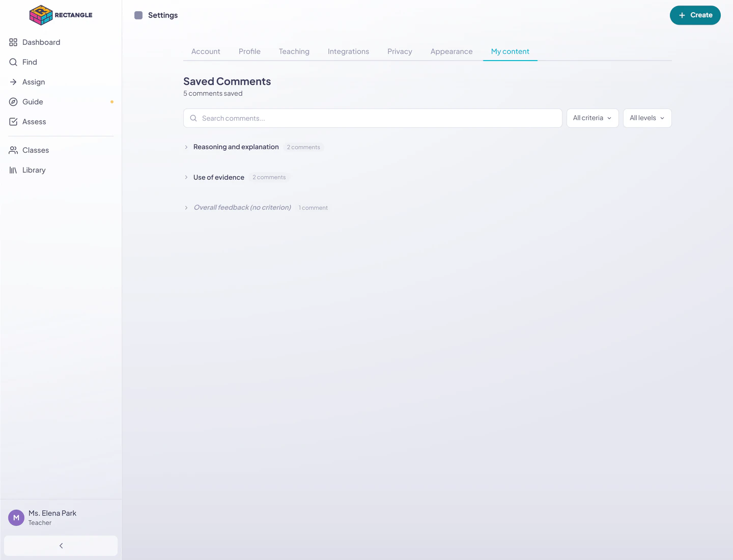Screen dimensions: 733x560
Task: Click the search icon in comments field
Action: tap(193, 118)
